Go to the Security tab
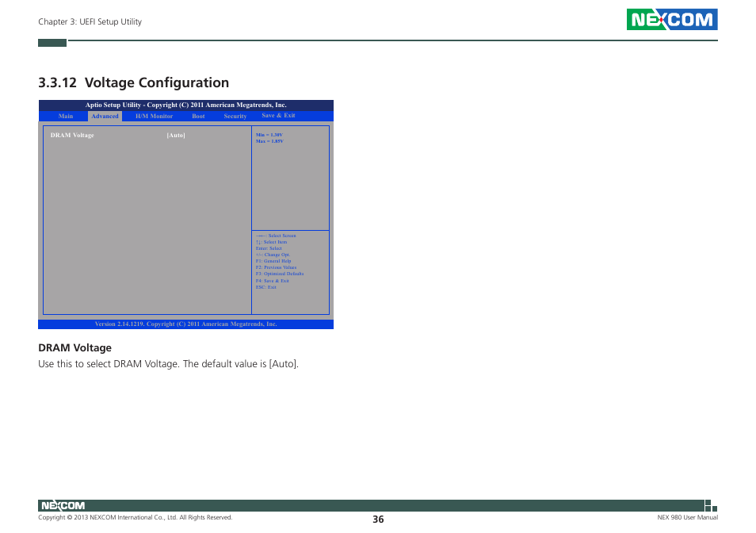 click(x=235, y=117)
